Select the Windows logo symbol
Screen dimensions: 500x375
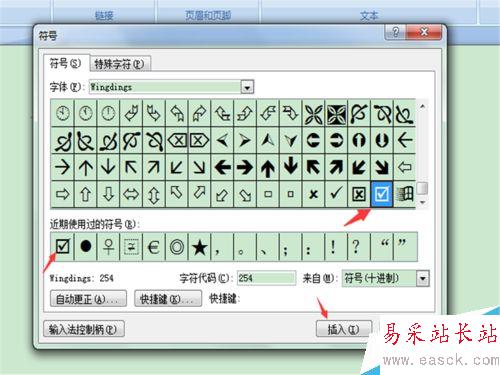point(404,194)
